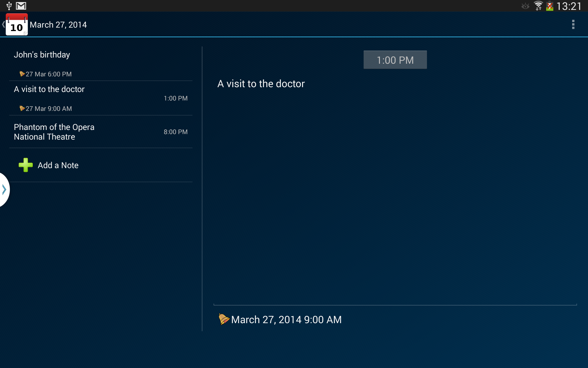This screenshot has height=368, width=588.
Task: Tap the bell icon beside March 27, 2014 9:00 AM
Action: pyautogui.click(x=223, y=319)
